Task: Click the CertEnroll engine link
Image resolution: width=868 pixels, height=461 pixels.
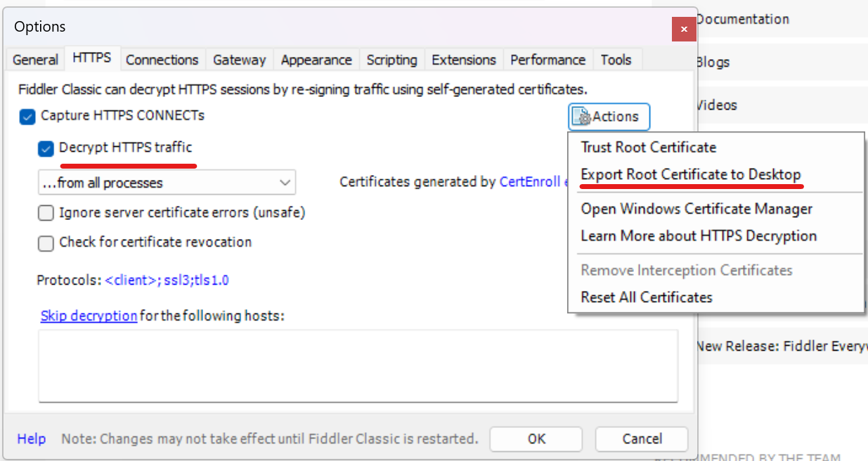Action: pos(532,182)
